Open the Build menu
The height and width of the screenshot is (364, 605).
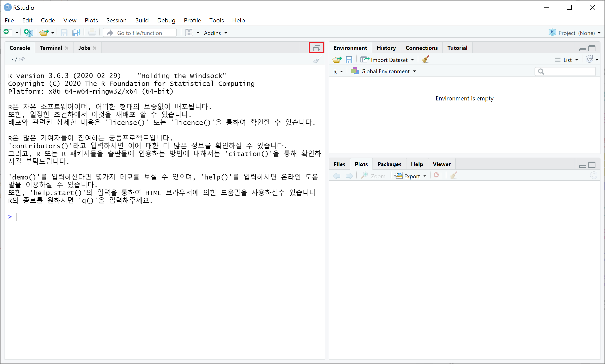click(142, 20)
